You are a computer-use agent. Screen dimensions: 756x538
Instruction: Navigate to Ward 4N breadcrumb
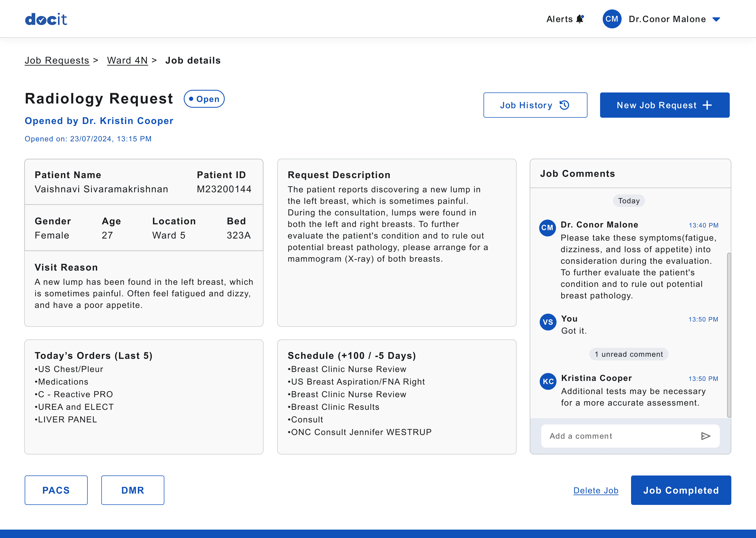(x=127, y=60)
